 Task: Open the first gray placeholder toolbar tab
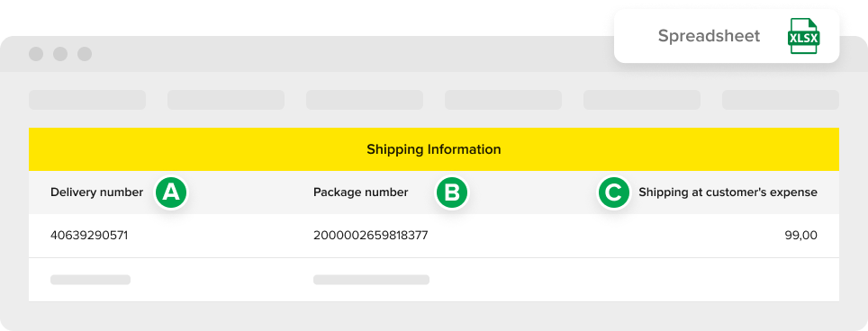(x=87, y=100)
